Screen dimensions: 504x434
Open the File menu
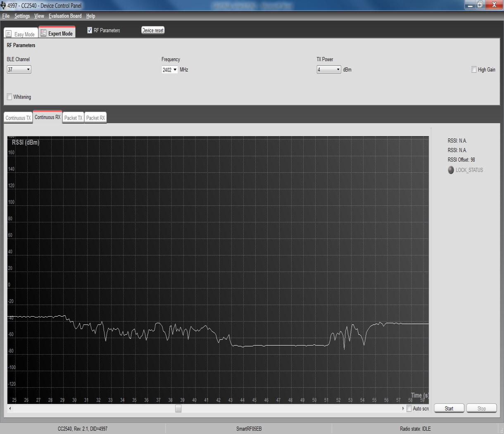pyautogui.click(x=6, y=16)
